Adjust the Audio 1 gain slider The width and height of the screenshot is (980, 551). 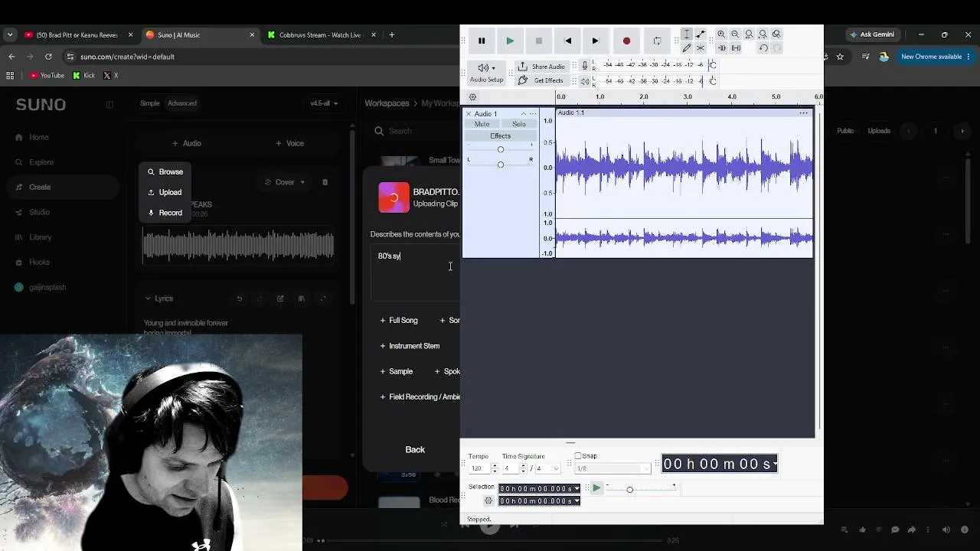tap(501, 149)
